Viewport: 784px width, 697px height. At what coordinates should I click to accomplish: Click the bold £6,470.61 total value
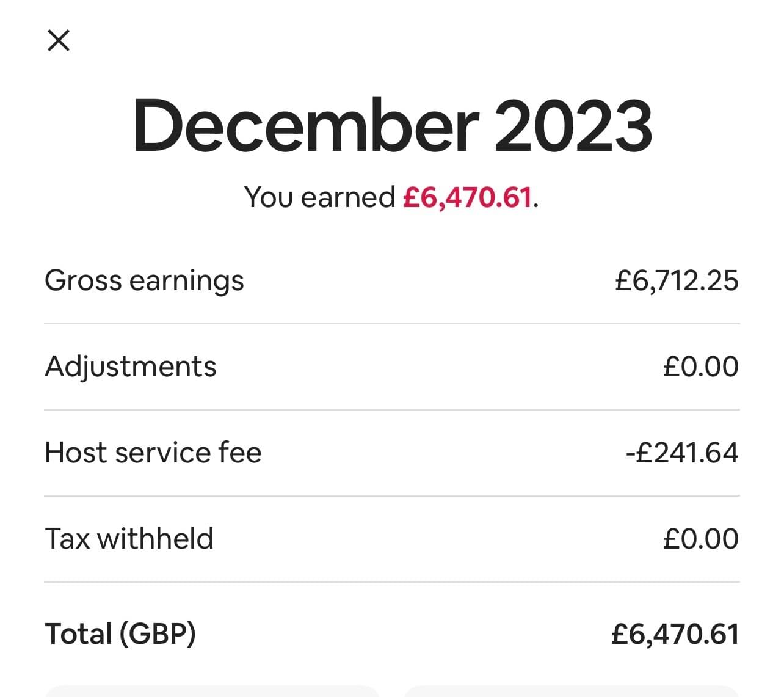(x=675, y=633)
